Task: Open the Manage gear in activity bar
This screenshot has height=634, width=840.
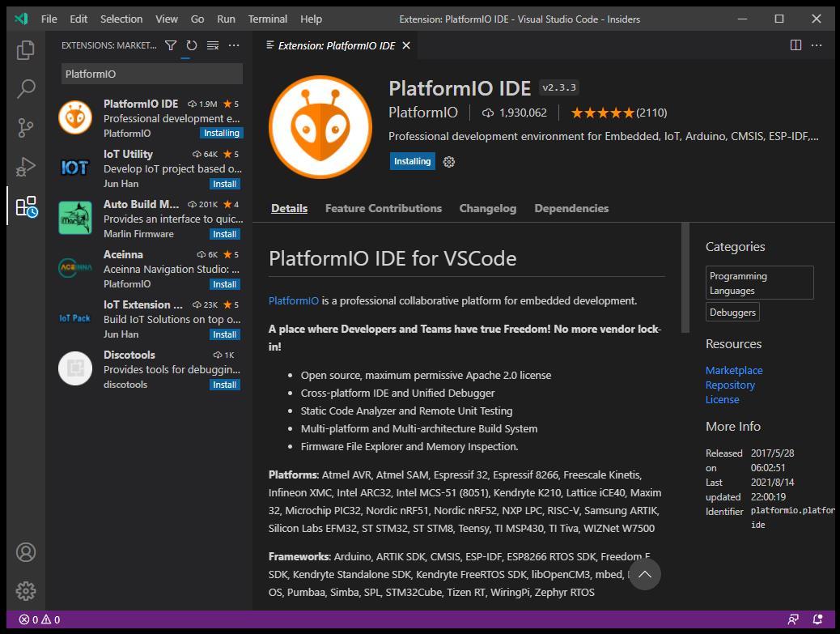Action: (x=26, y=591)
